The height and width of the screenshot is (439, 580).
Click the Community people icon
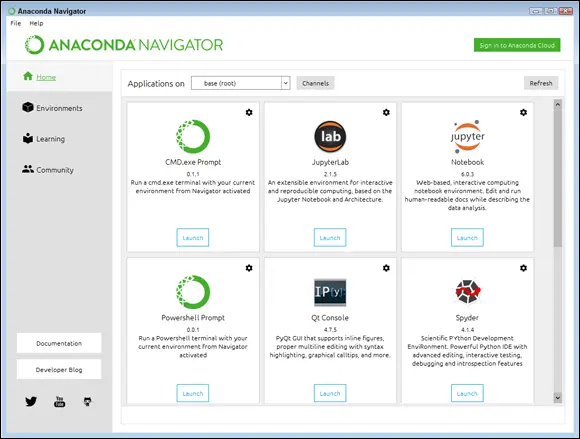coord(28,169)
